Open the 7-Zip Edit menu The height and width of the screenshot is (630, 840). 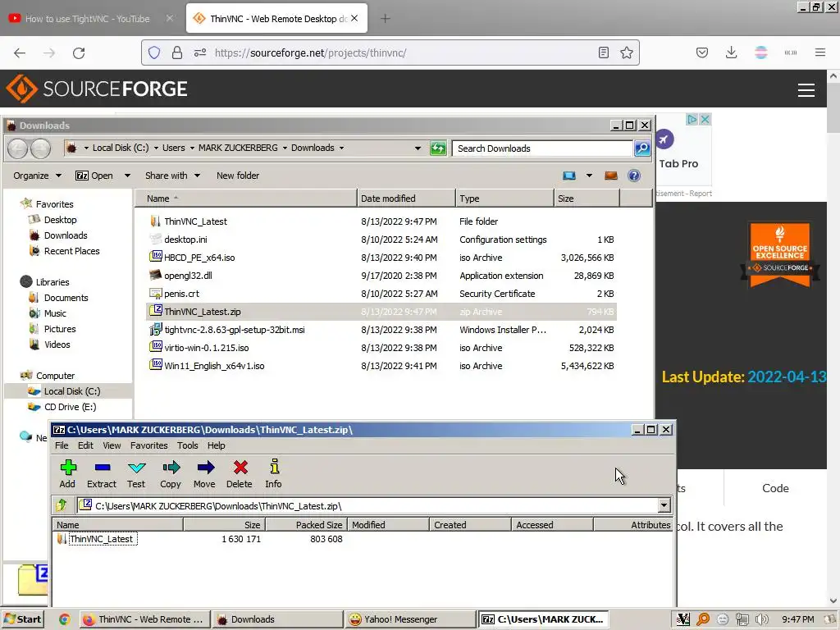click(x=85, y=445)
